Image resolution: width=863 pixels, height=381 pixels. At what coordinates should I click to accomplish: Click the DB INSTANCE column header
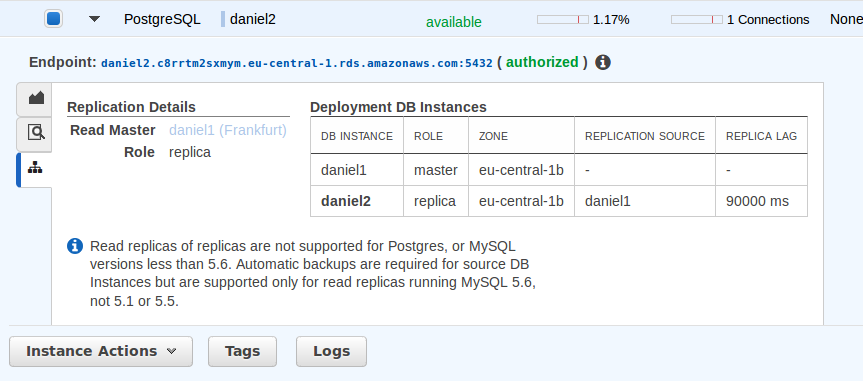click(357, 136)
